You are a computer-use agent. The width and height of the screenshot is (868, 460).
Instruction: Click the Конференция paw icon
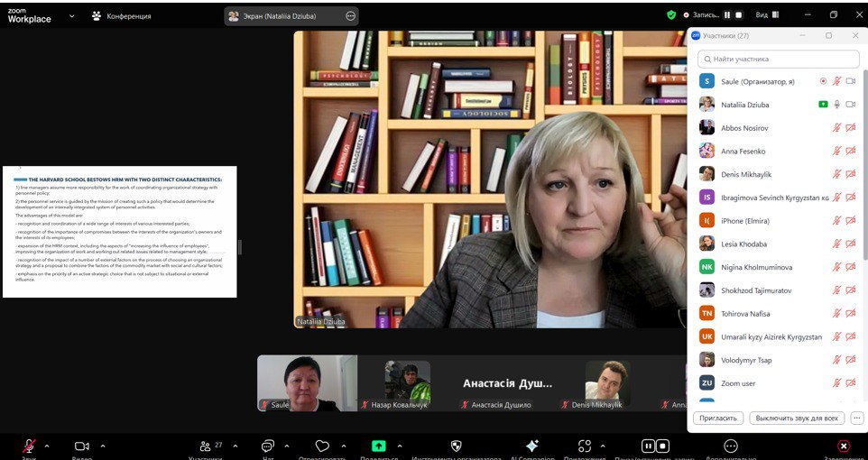pos(97,16)
